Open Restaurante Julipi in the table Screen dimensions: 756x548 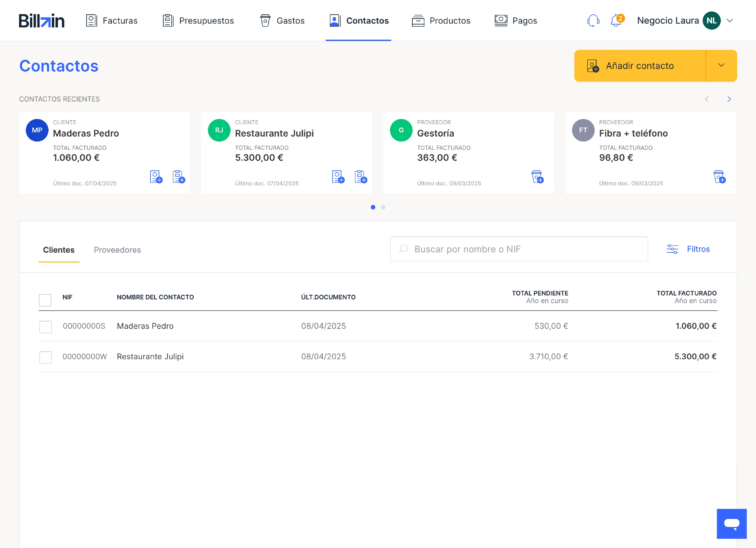[x=150, y=356]
